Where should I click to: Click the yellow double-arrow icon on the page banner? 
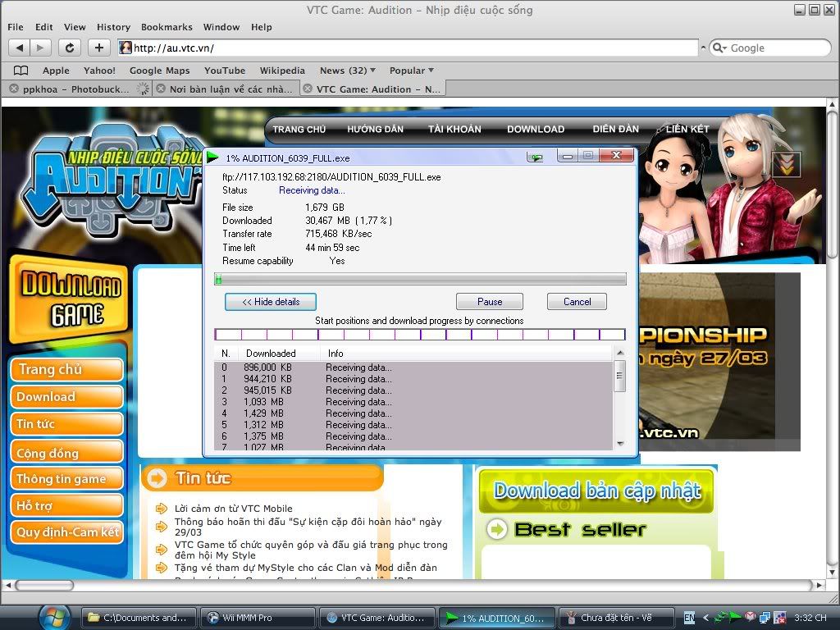(x=787, y=164)
